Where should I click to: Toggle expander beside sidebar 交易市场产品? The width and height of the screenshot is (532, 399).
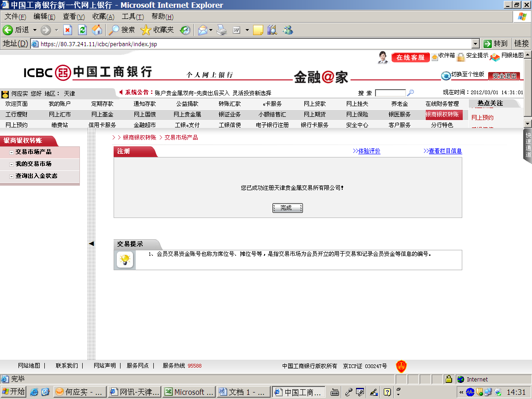click(x=12, y=152)
